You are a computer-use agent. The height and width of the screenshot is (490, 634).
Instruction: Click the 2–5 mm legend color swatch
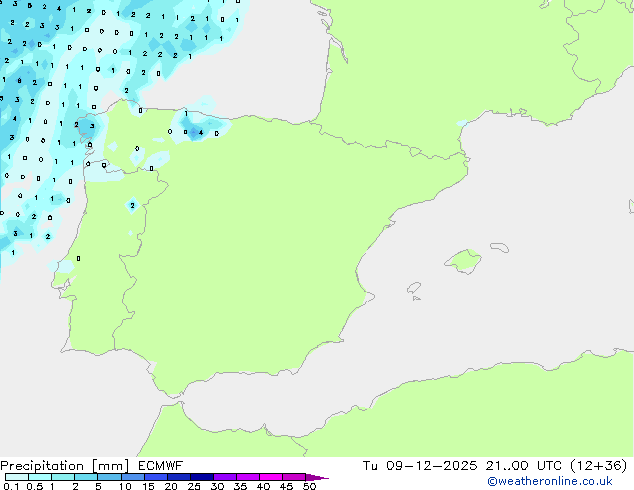point(86,477)
